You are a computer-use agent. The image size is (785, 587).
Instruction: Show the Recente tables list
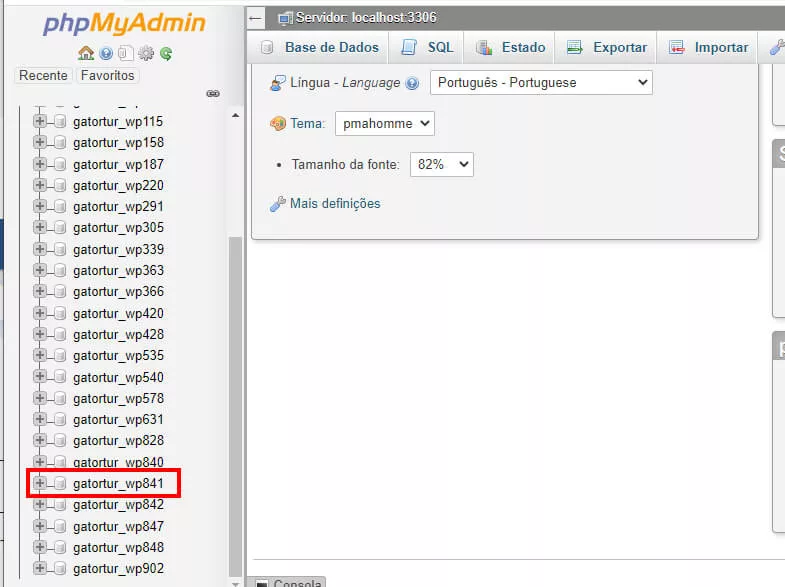43,76
